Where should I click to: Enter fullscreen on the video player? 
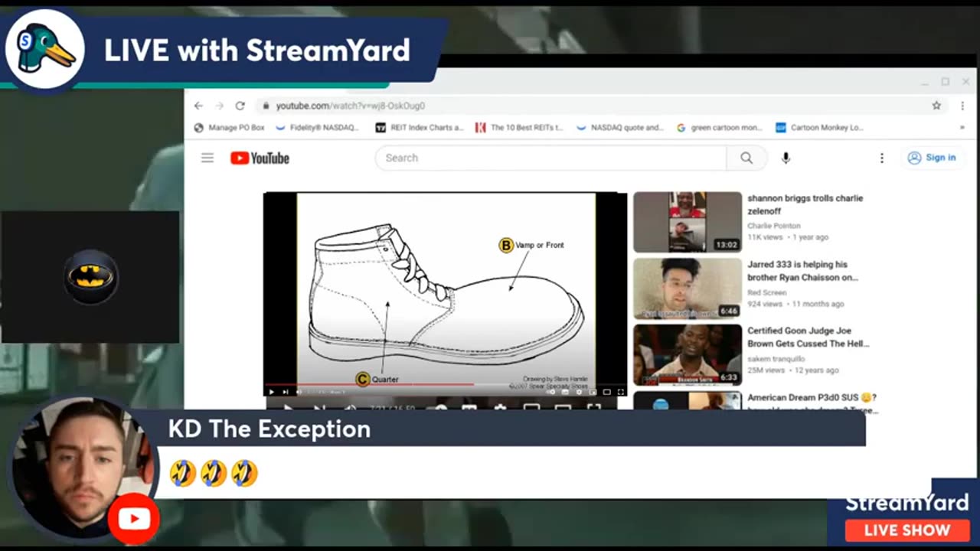620,392
